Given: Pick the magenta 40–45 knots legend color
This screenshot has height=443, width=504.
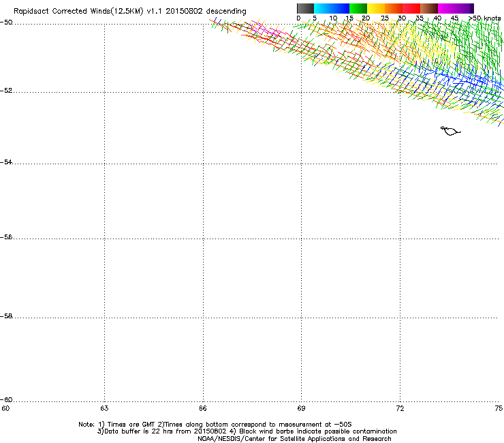Looking at the screenshot, I should coord(447,8).
